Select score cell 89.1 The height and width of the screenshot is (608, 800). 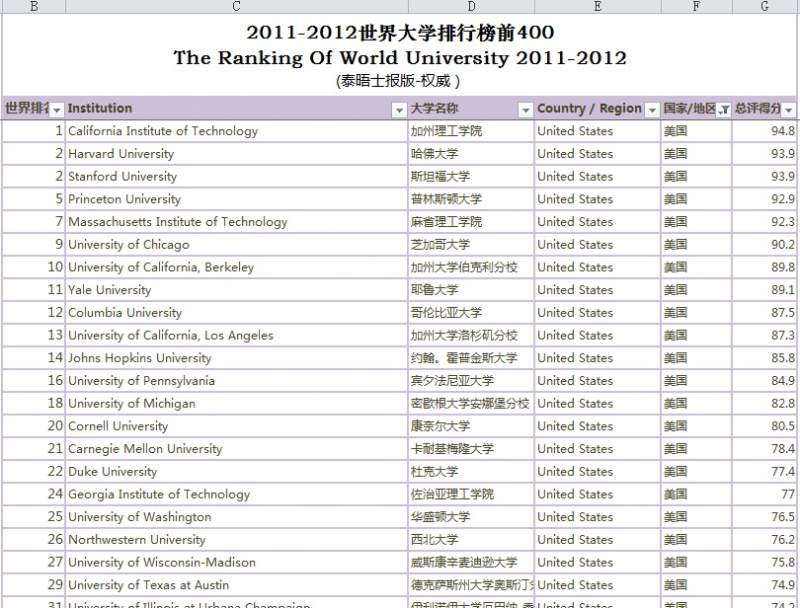[765, 290]
